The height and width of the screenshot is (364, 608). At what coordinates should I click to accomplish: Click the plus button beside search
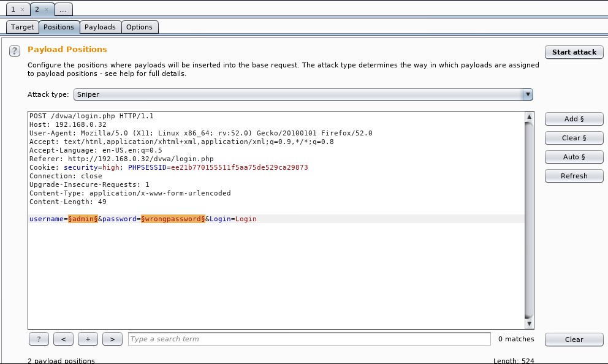[x=88, y=339]
